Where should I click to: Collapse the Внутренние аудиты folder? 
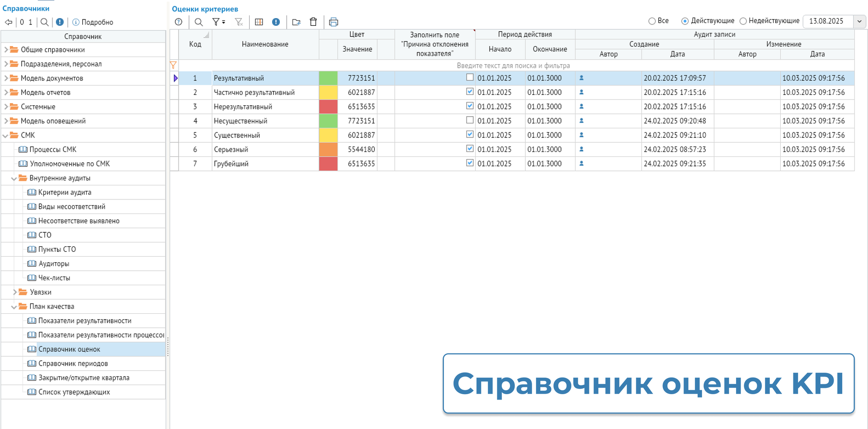pos(14,179)
